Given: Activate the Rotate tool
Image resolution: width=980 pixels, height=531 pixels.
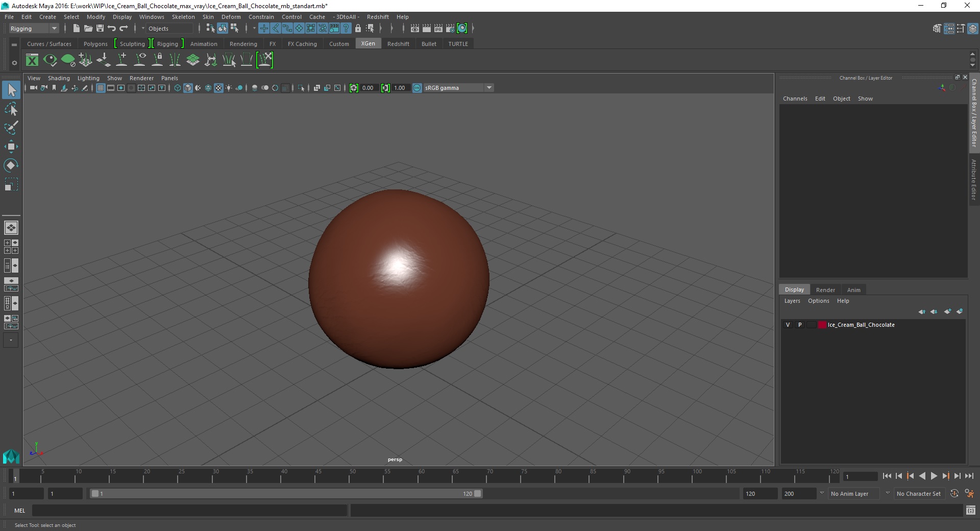Looking at the screenshot, I should pos(11,165).
